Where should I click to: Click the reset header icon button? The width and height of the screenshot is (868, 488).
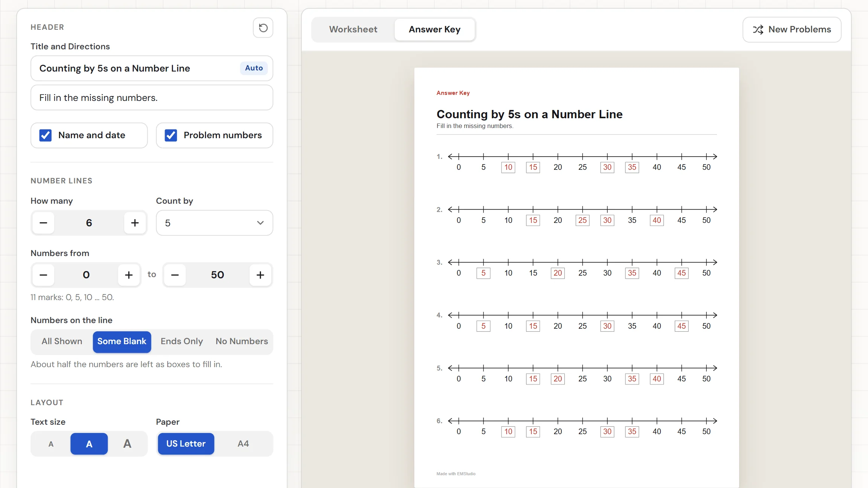pyautogui.click(x=263, y=27)
